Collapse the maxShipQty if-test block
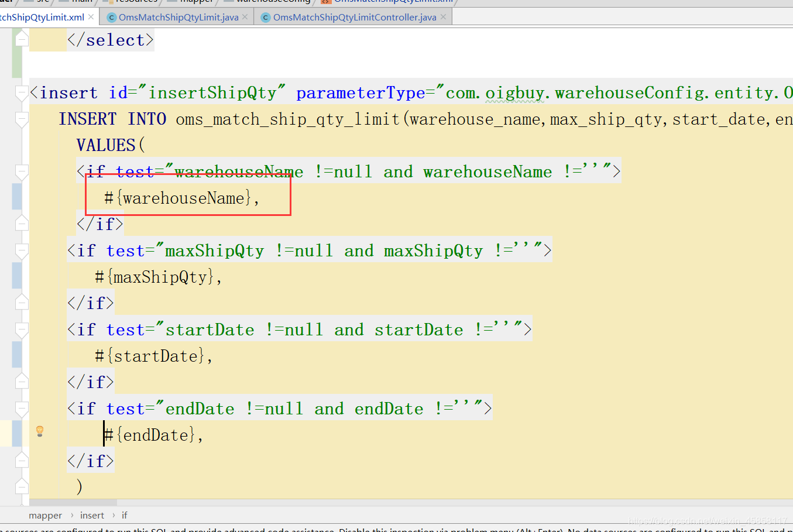 22,250
